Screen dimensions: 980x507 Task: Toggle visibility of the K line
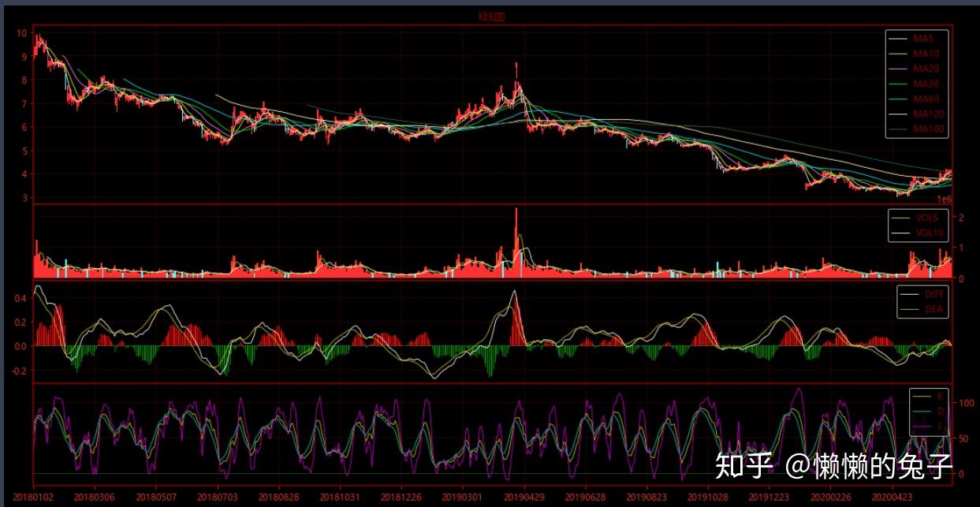coord(940,397)
